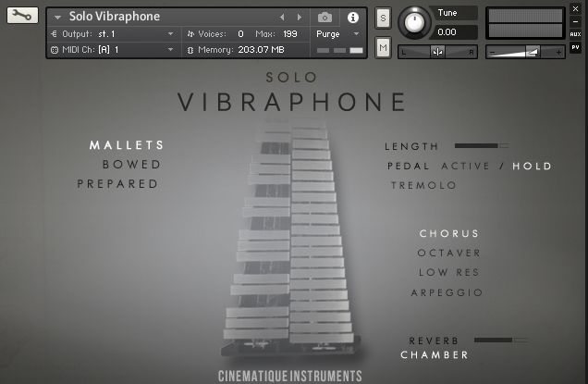Click the Voices note icon
This screenshot has width=588, height=384.
(190, 34)
